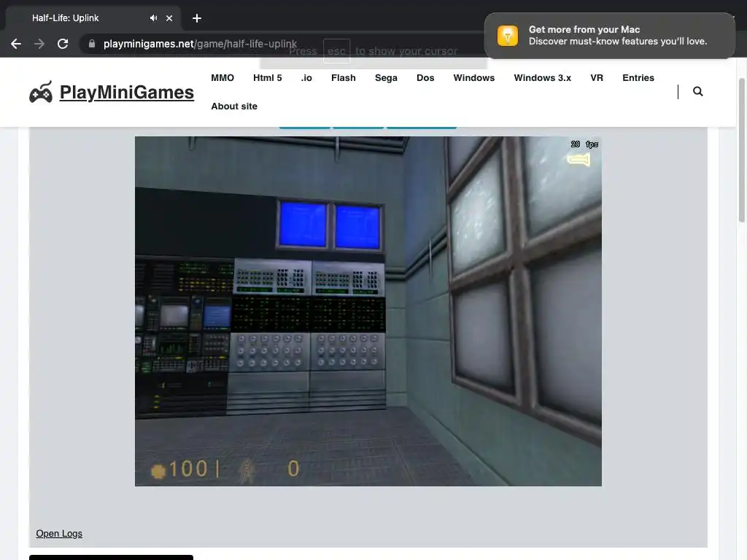Open the Sega games category

point(386,77)
